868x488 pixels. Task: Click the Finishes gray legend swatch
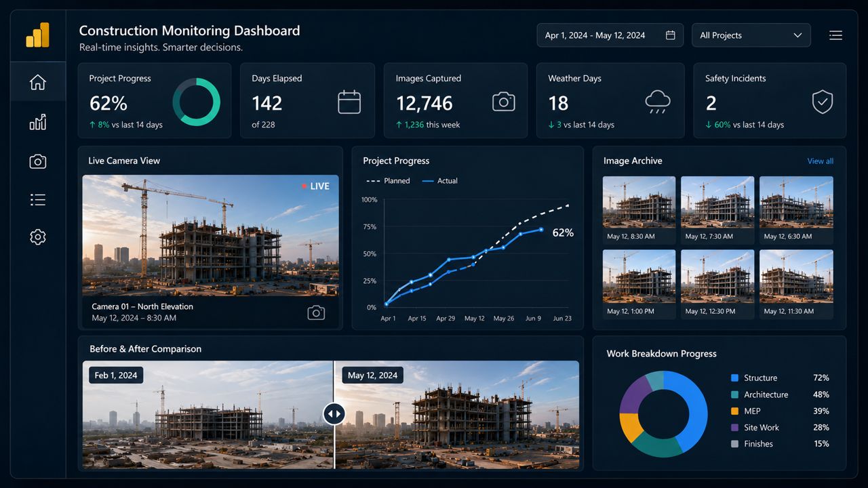coord(735,444)
